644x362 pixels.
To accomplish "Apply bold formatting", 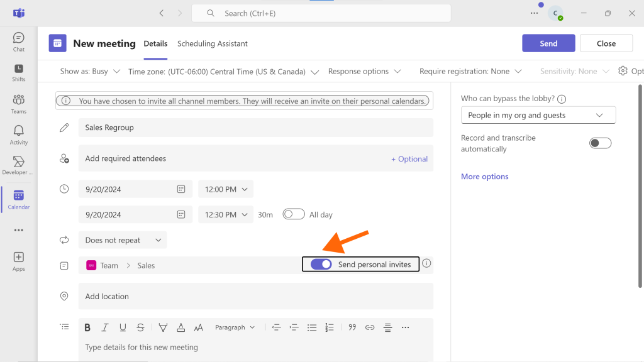I will coord(87,327).
